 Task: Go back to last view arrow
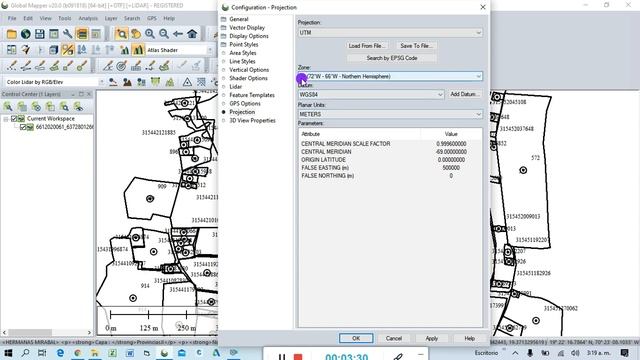(x=178, y=34)
